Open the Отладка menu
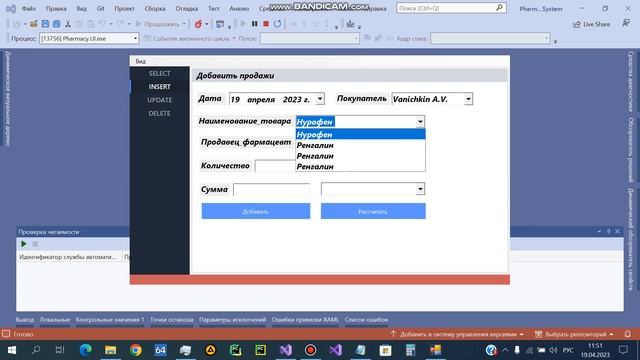640x360 pixels. click(x=187, y=9)
